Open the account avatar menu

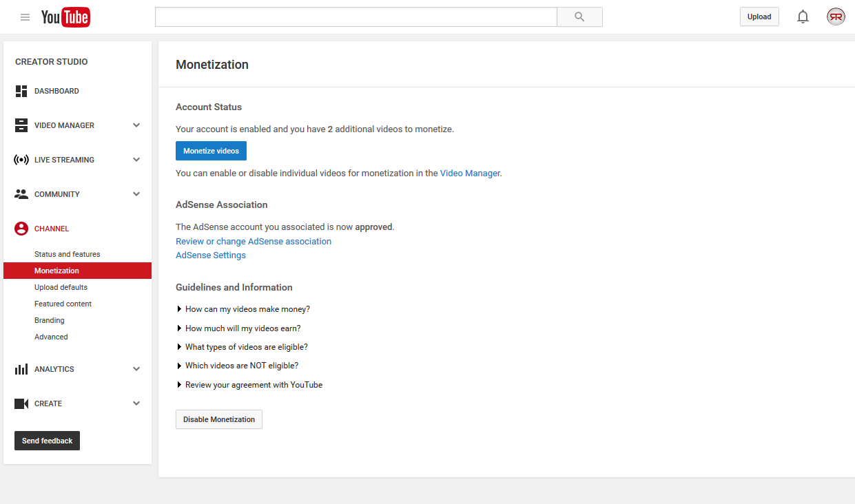[836, 17]
